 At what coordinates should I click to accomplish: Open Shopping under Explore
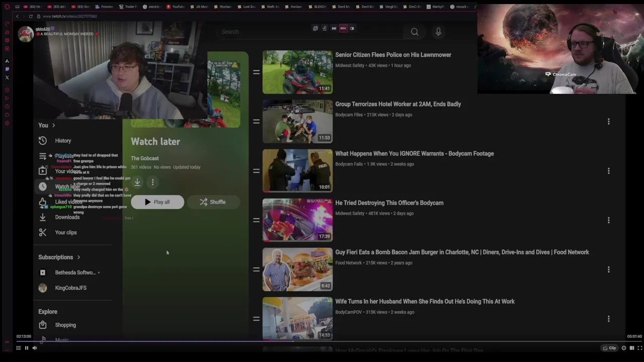coord(57,325)
